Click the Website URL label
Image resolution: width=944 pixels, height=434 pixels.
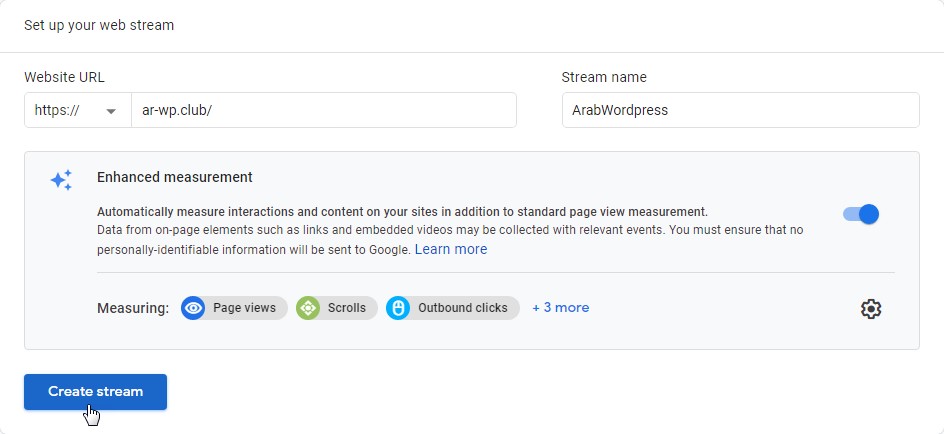coord(64,77)
